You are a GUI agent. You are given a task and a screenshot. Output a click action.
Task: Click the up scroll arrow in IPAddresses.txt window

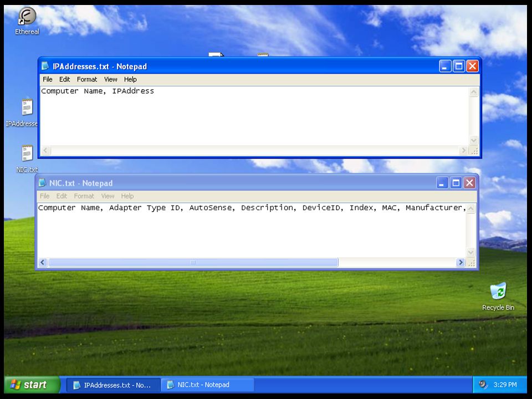[x=474, y=92]
